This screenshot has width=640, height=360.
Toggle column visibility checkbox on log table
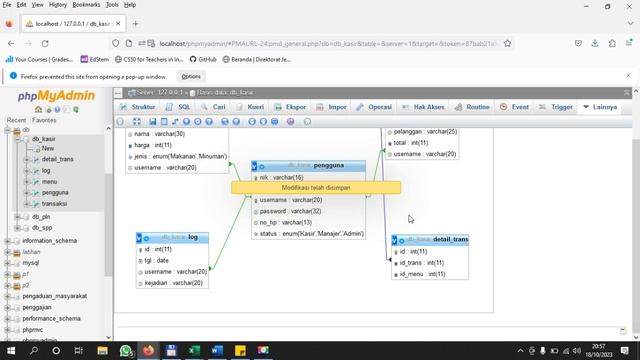click(x=139, y=238)
